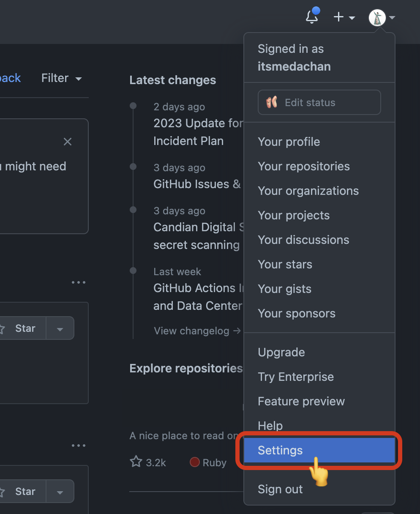Dismiss the notice with the X button
The image size is (420, 514).
[x=67, y=142]
